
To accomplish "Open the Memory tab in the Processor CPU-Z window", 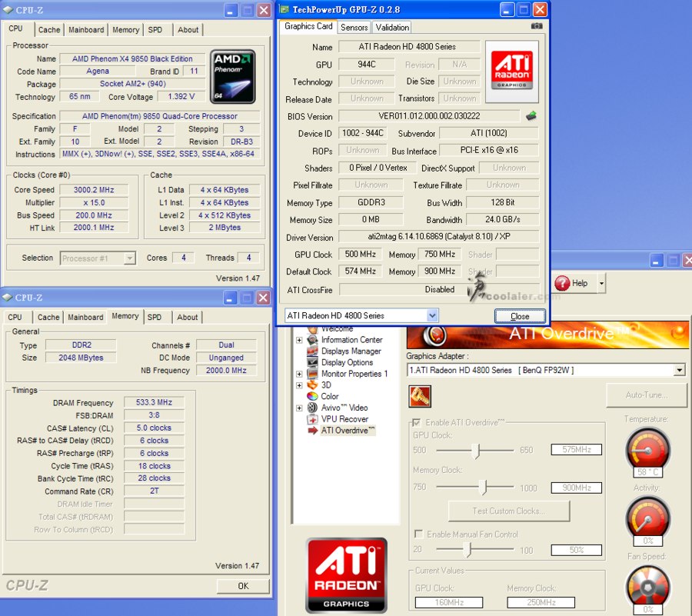I will point(126,29).
